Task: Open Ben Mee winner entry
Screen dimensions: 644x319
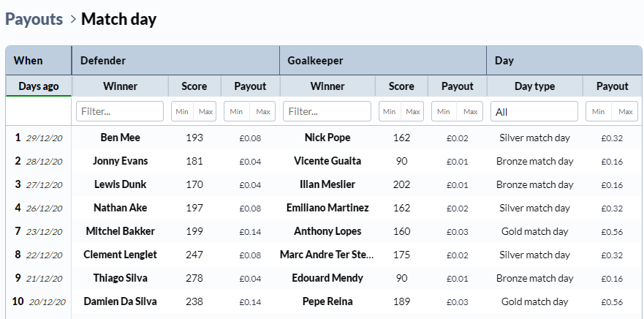Action: click(121, 138)
